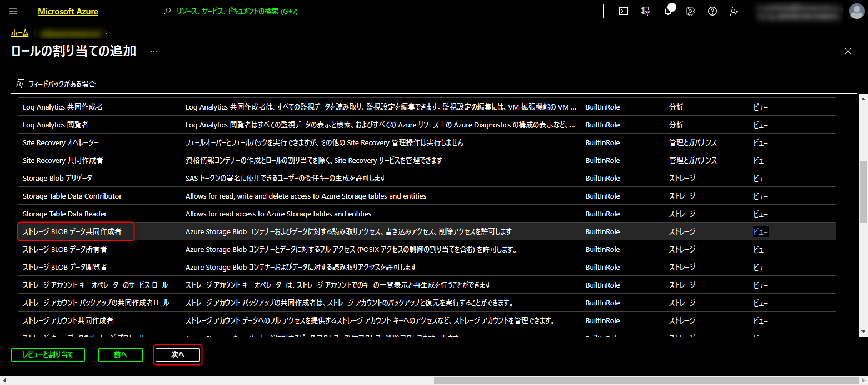
Task: Open ビュー for Site Recovery 共同作成者
Action: click(761, 160)
